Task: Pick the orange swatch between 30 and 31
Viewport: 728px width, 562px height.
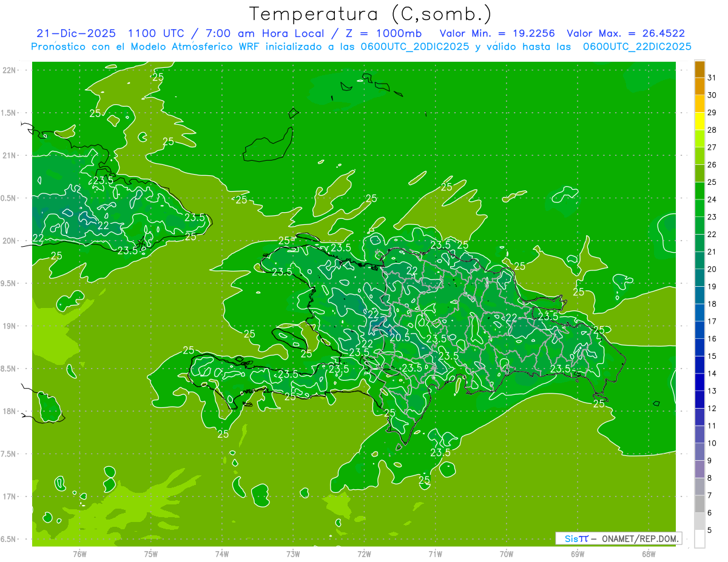Action: [x=699, y=86]
